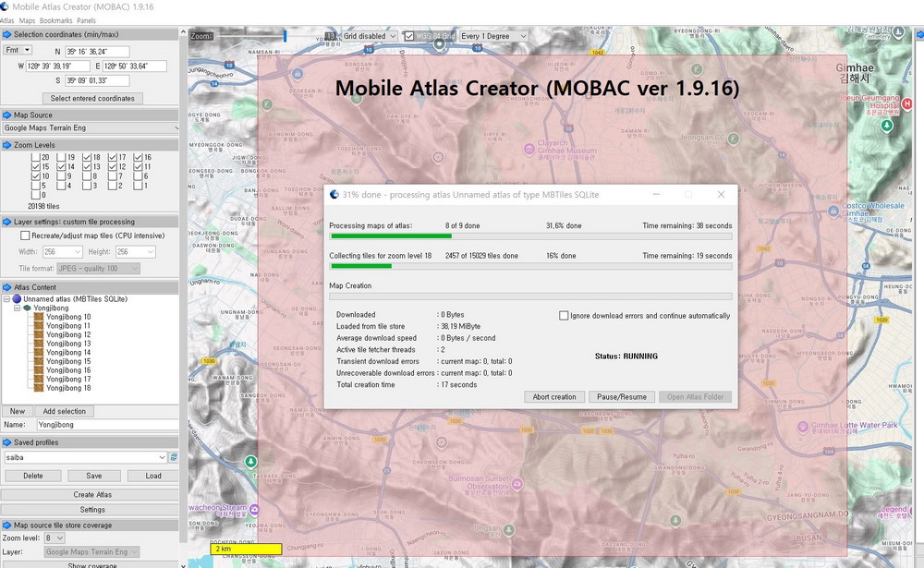Click the Unnamed atlas globe icon
The height and width of the screenshot is (568, 924).
17,298
